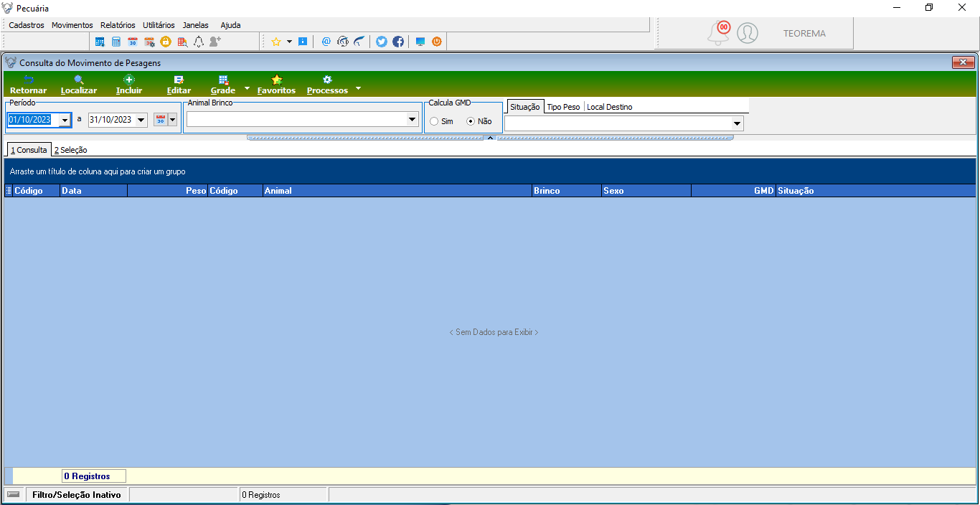
Task: Switch to the Tipo Peso tab
Action: coord(563,107)
